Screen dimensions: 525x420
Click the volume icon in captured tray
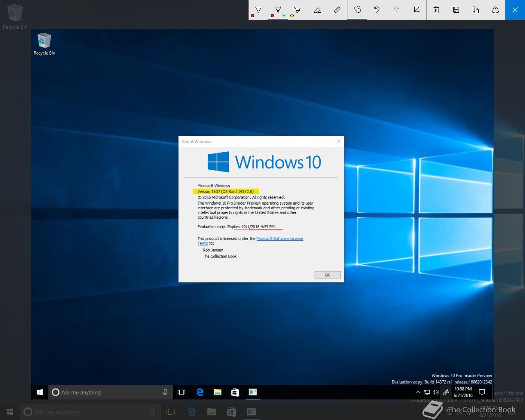[x=435, y=393]
